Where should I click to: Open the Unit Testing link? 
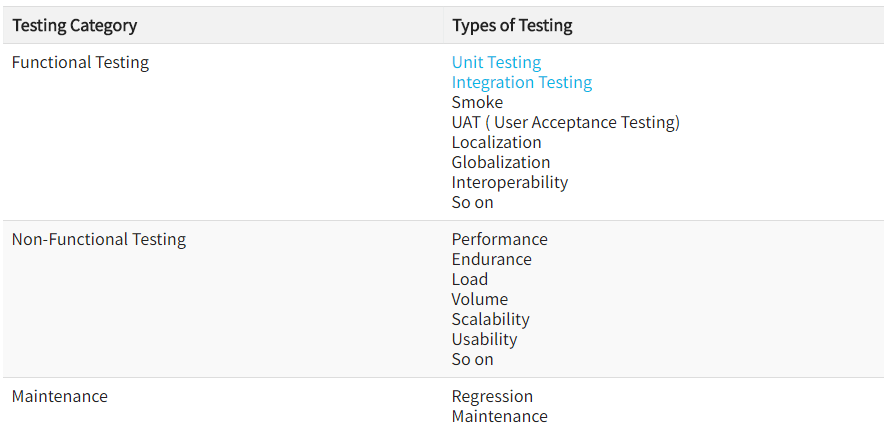point(496,62)
